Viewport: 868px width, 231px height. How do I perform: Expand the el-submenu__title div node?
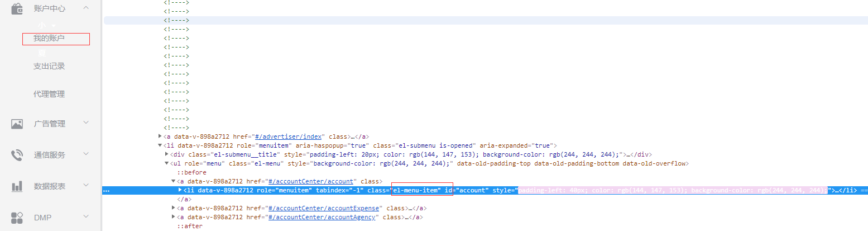click(167, 154)
